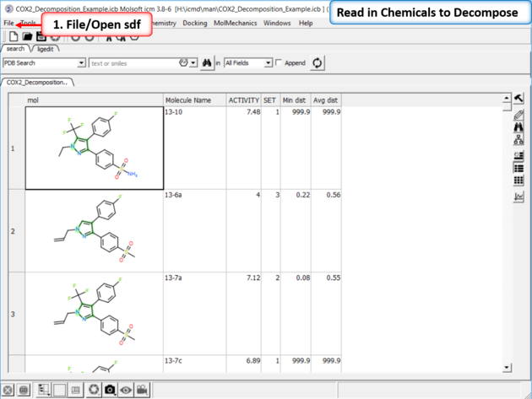The image size is (532, 399).
Task: Click the binoculars search button beside query field
Action: (x=206, y=63)
